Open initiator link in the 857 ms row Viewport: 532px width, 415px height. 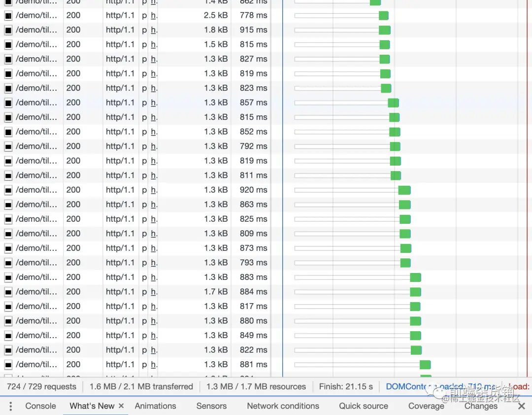tap(154, 103)
